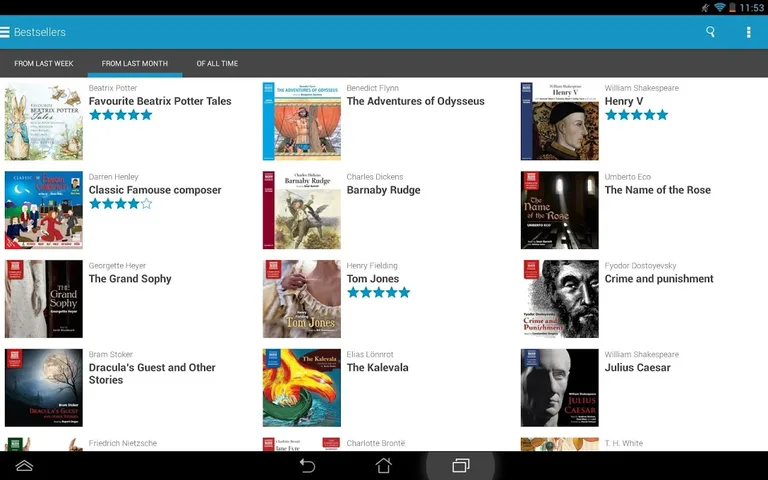
Task: Tap the Wi-Fi status icon
Action: (x=719, y=7)
